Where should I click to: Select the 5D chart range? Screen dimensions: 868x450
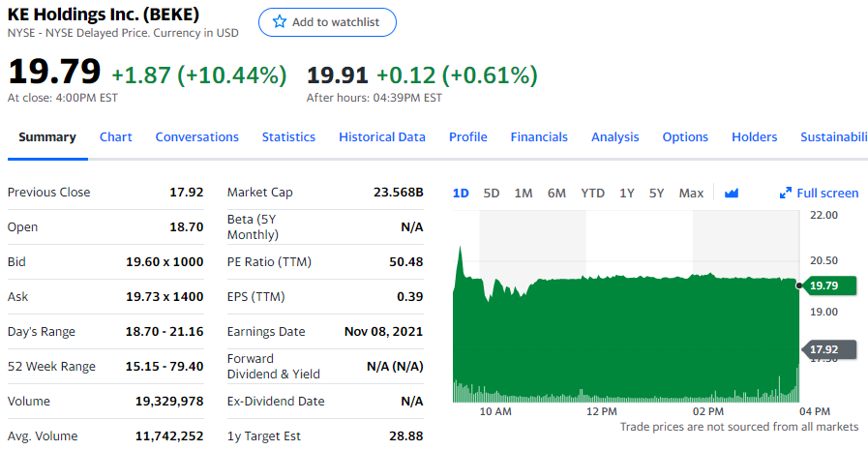491,194
